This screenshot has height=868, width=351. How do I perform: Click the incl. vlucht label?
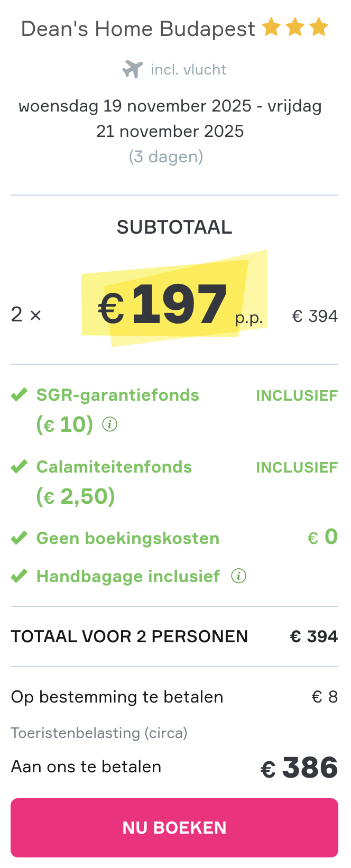tap(188, 69)
